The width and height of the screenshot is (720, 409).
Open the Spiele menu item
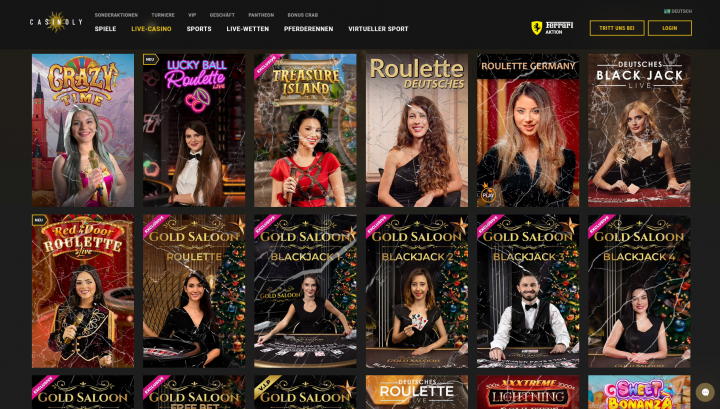[x=105, y=29]
